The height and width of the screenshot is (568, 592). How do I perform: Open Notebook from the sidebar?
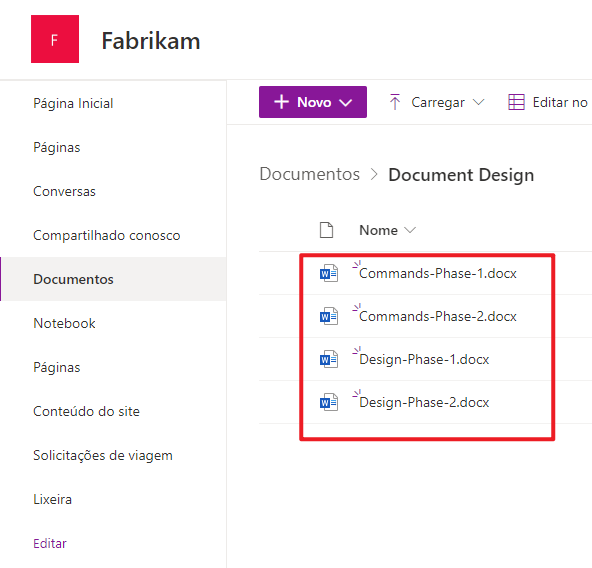pyautogui.click(x=64, y=323)
